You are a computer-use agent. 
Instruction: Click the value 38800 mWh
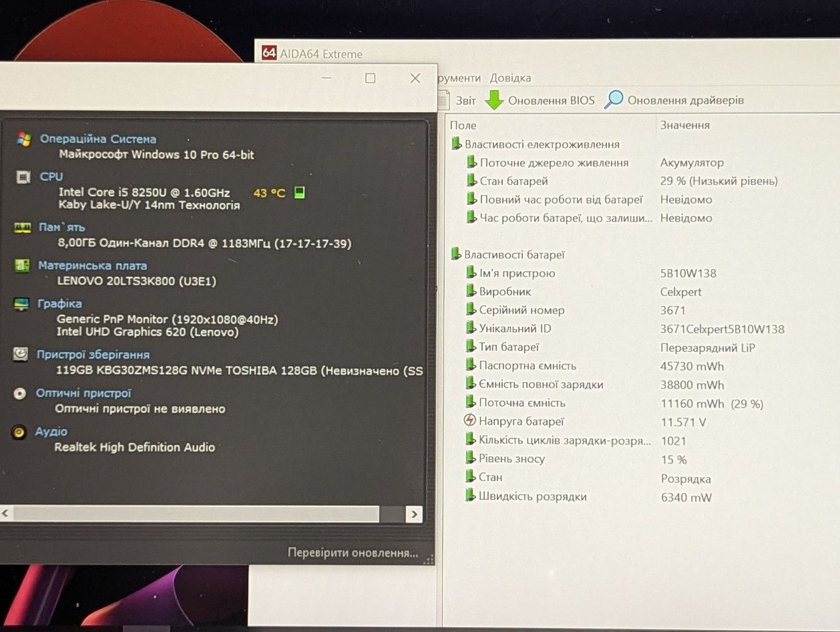coord(692,385)
